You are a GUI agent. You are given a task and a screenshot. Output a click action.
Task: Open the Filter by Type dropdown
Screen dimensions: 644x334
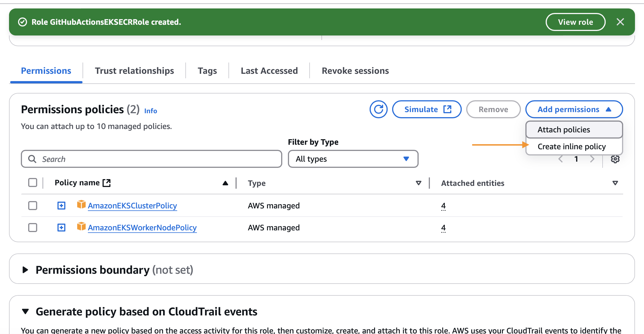[x=353, y=159]
